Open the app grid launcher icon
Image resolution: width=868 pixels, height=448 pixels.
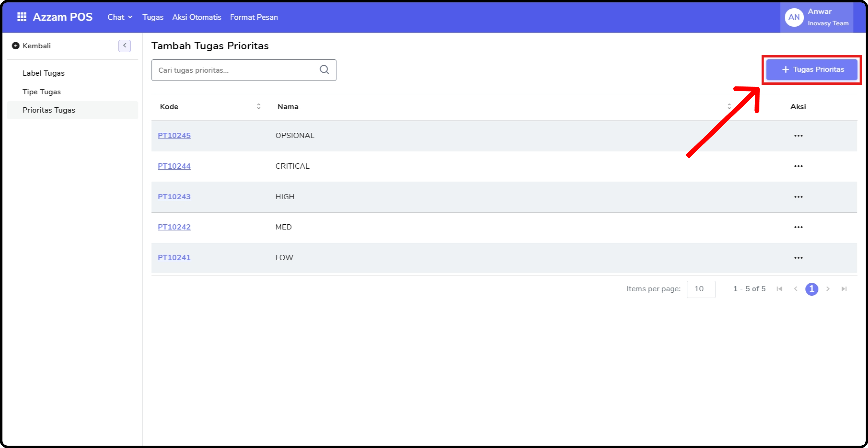click(x=22, y=17)
